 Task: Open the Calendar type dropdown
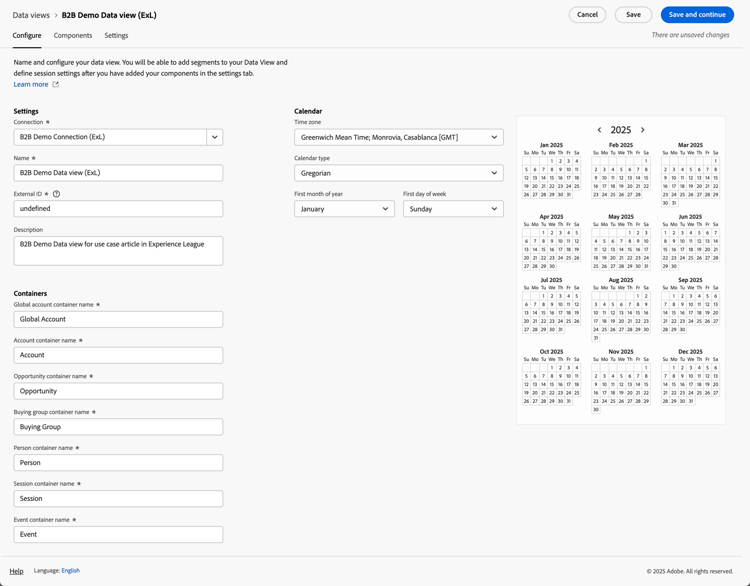point(398,173)
